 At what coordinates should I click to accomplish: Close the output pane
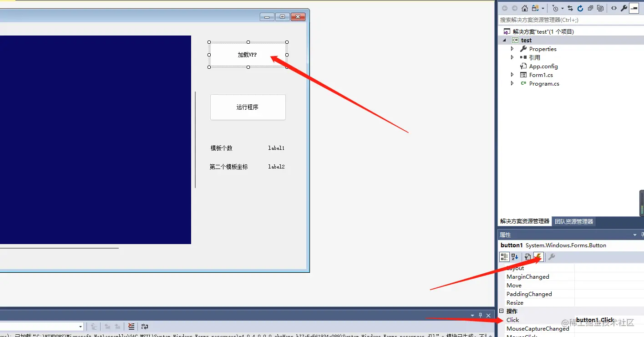pos(488,315)
